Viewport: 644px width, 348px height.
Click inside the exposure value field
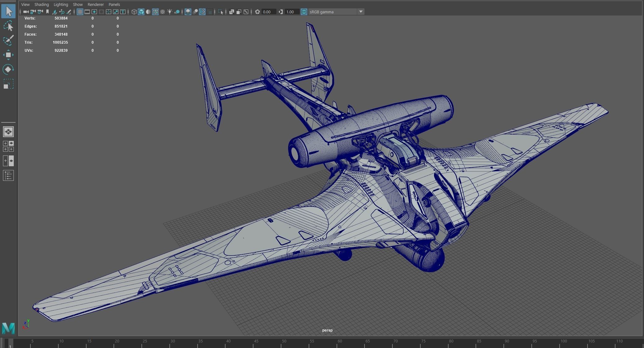(x=268, y=12)
